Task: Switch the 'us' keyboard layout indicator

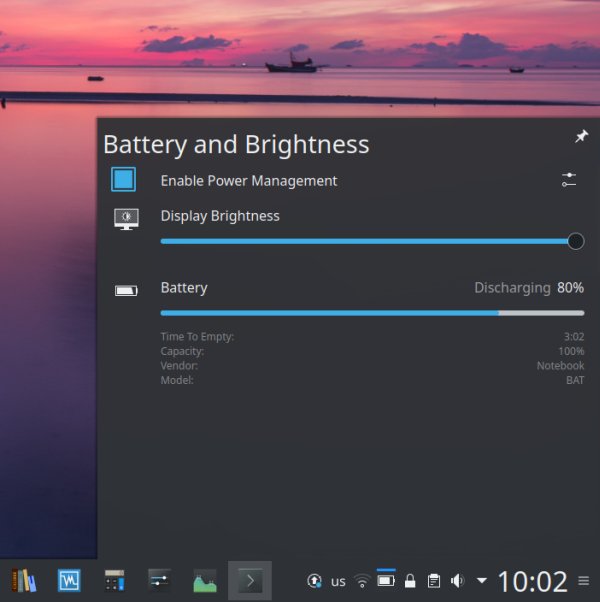Action: point(338,581)
